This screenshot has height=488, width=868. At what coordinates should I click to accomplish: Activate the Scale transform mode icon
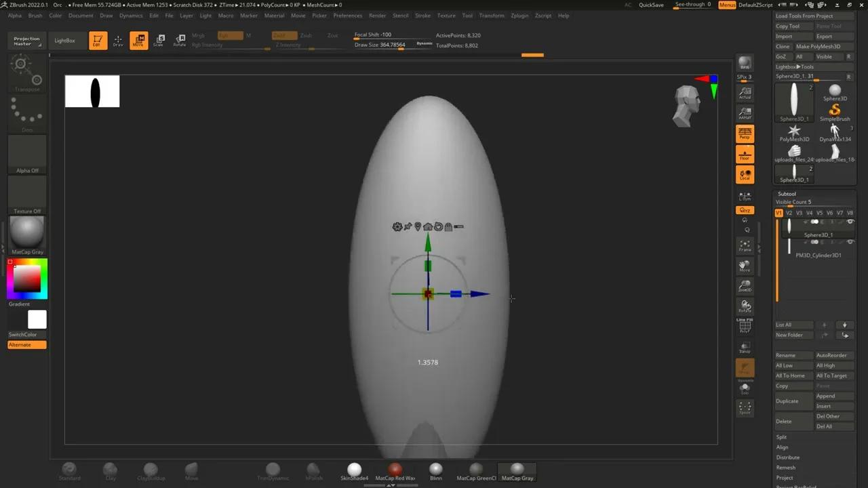159,40
